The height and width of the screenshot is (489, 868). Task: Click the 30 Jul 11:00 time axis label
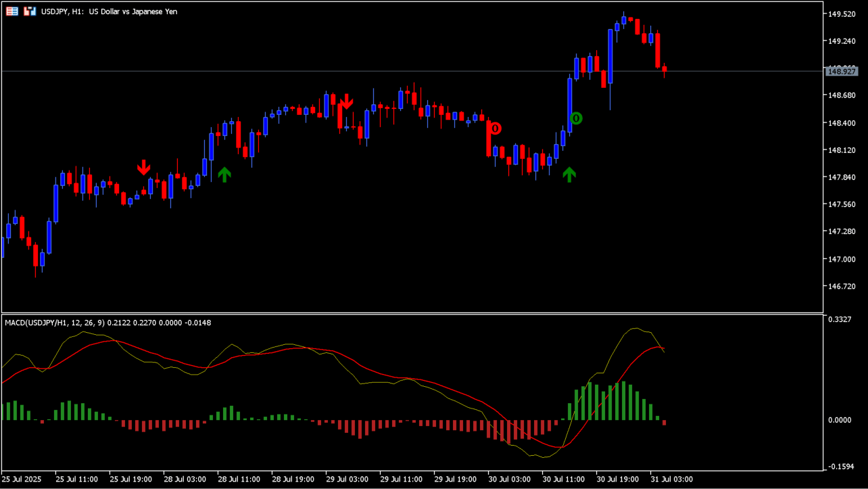point(563,479)
